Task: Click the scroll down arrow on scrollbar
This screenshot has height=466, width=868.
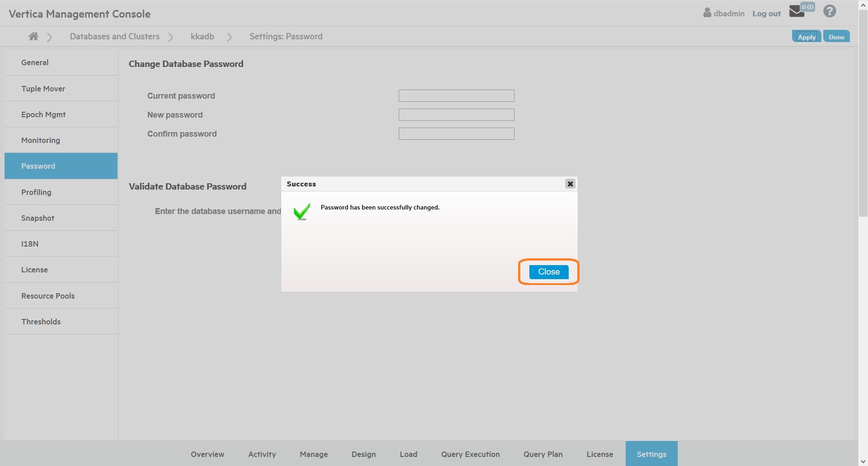Action: point(863,461)
